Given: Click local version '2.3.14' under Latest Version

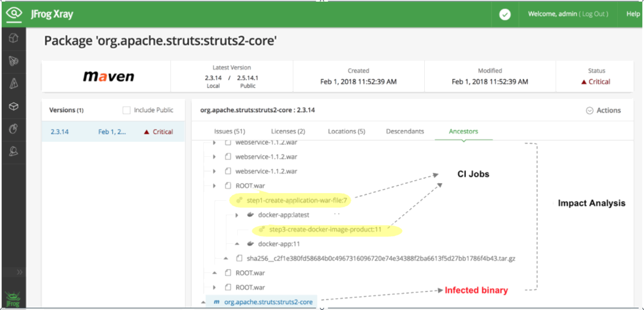Looking at the screenshot, I should coord(213,77).
